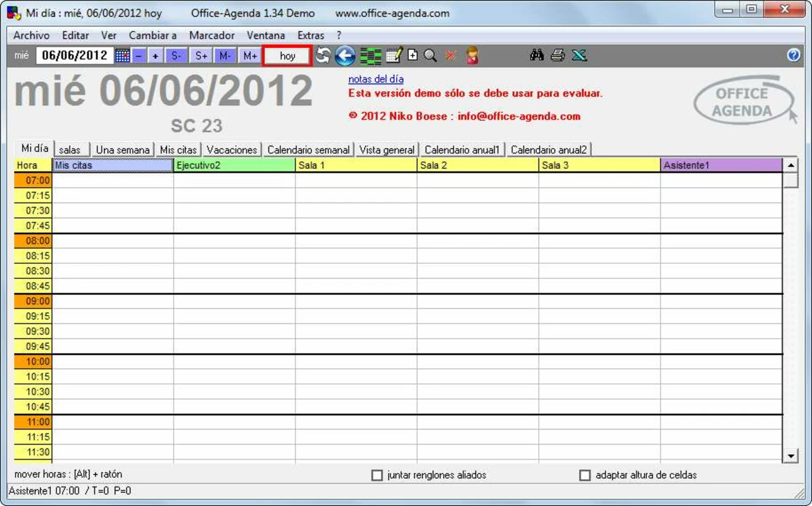Click the info@office-agenda.com copyright text
The width and height of the screenshot is (812, 506).
(x=464, y=116)
